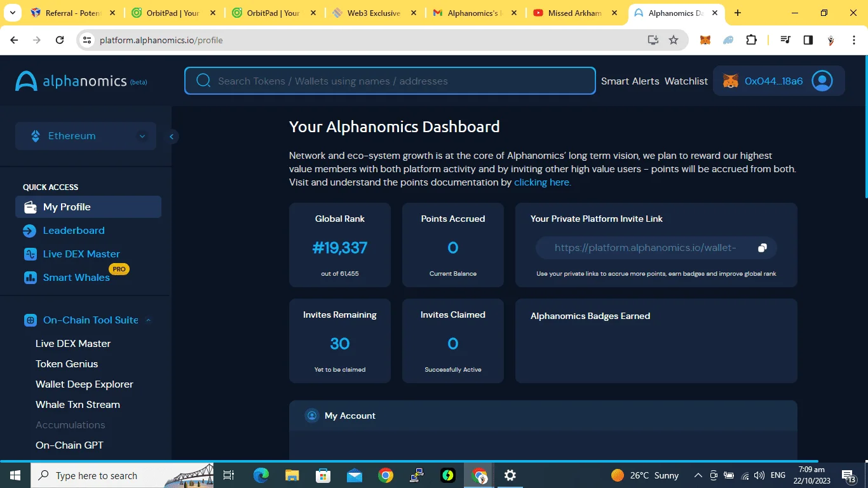Screen dimensions: 868x488
Task: Open Windows Settings gear on taskbar
Action: click(x=510, y=475)
